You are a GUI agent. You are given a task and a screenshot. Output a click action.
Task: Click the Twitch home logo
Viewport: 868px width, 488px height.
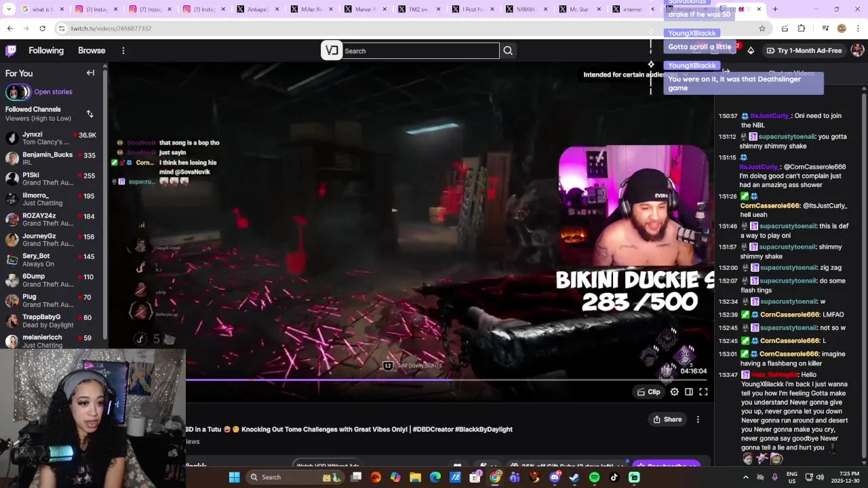(x=11, y=51)
